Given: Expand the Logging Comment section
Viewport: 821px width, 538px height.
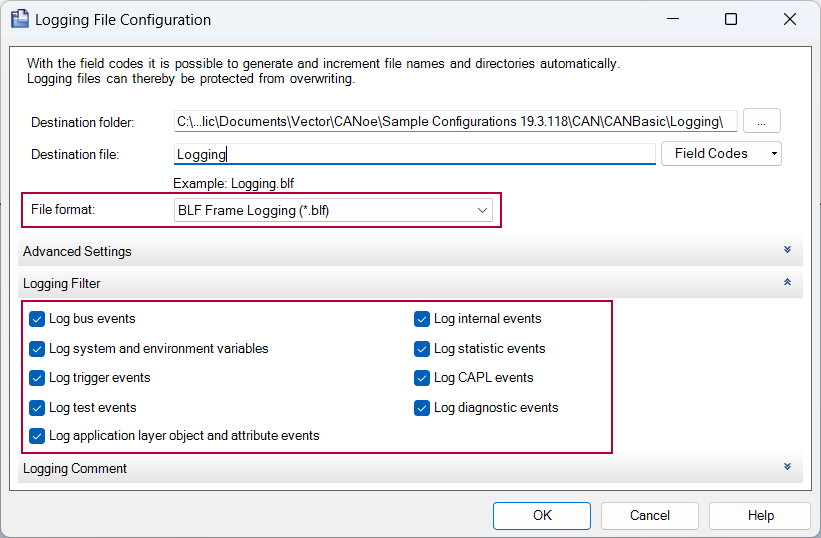Looking at the screenshot, I should tap(787, 468).
